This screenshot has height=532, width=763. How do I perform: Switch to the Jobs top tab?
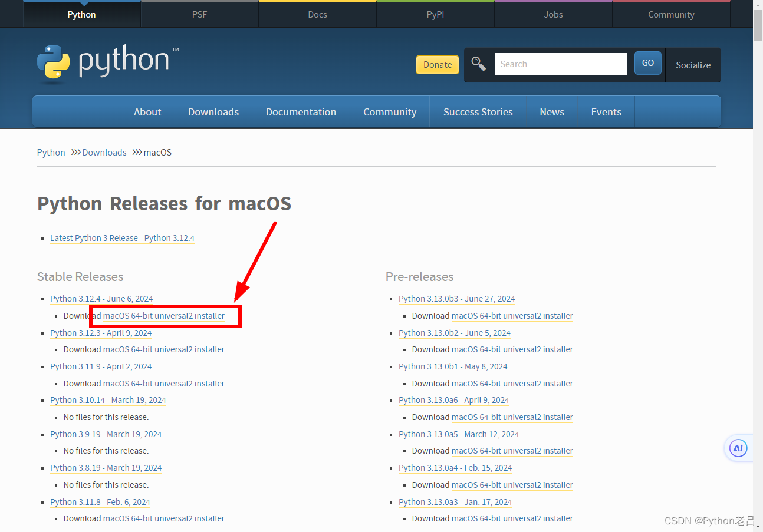coord(553,14)
